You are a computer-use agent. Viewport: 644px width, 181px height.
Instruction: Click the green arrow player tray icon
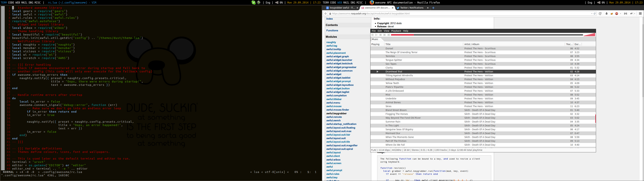pos(259,3)
